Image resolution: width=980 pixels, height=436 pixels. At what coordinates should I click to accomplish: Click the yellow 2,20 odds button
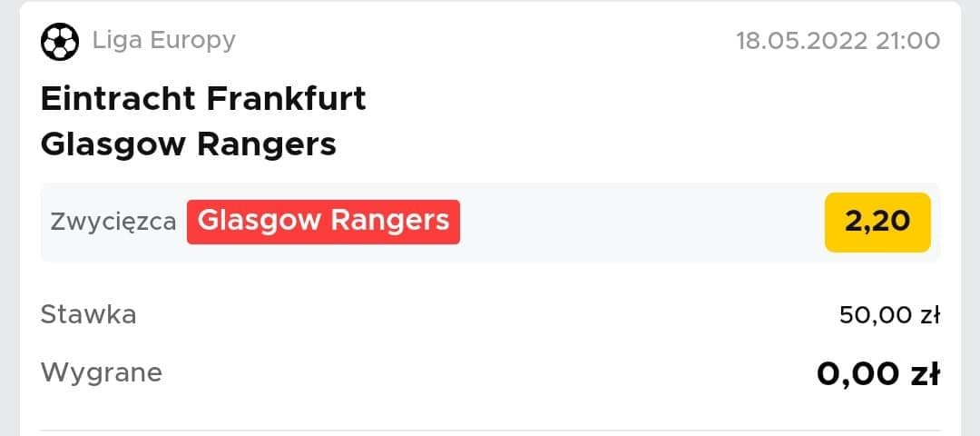(x=877, y=222)
